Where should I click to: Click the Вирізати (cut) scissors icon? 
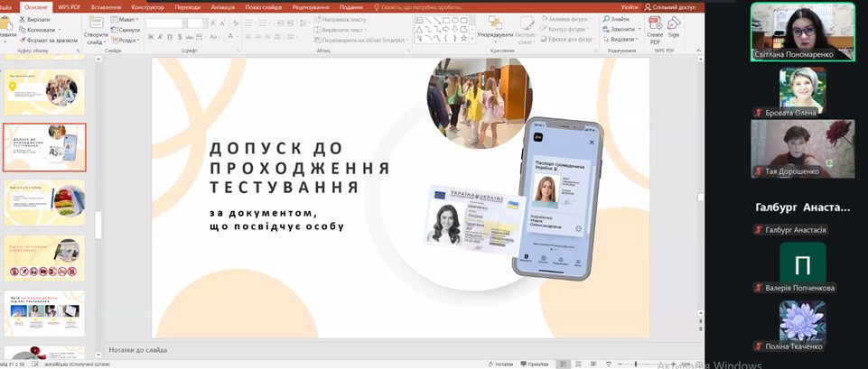pyautogui.click(x=23, y=19)
